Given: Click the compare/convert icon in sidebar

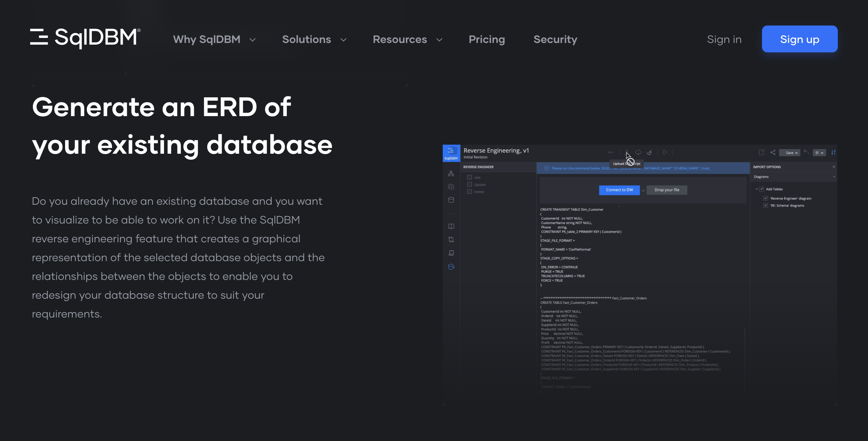Looking at the screenshot, I should click(x=451, y=239).
